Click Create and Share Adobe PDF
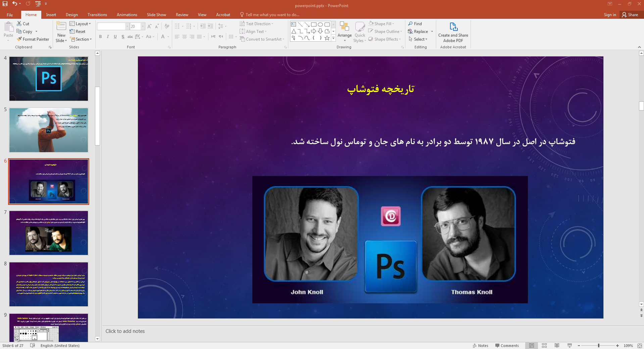Screen dimensions: 644x349 coord(453,32)
